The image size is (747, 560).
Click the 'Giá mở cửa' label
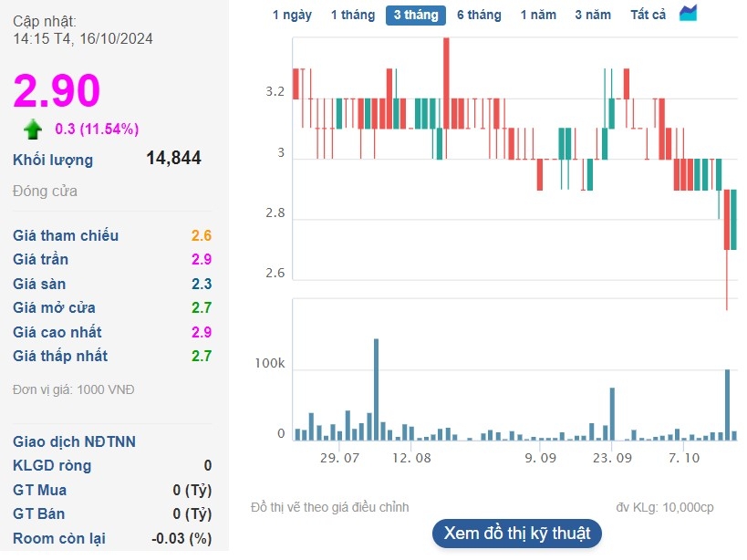[54, 307]
